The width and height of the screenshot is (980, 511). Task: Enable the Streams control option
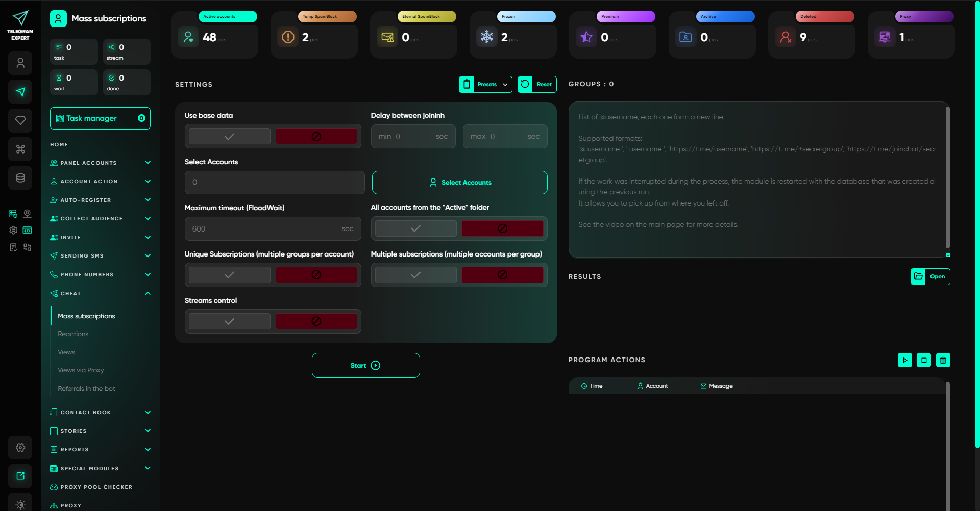229,321
